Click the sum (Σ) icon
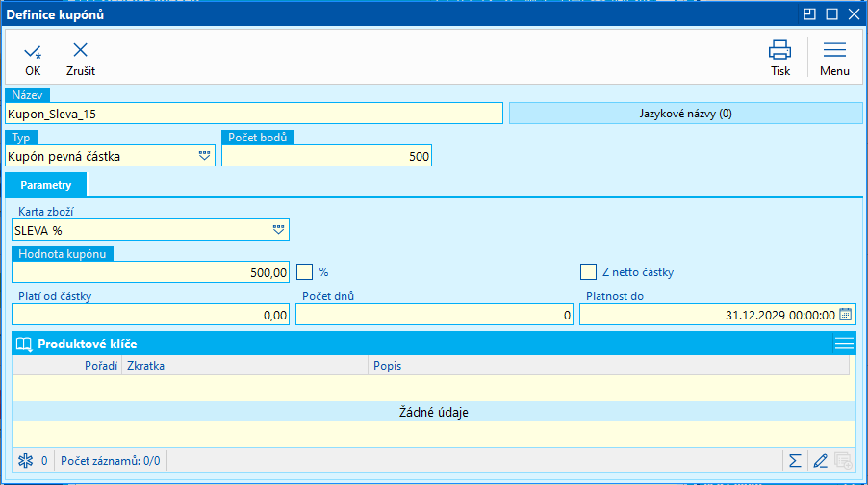 [795, 461]
